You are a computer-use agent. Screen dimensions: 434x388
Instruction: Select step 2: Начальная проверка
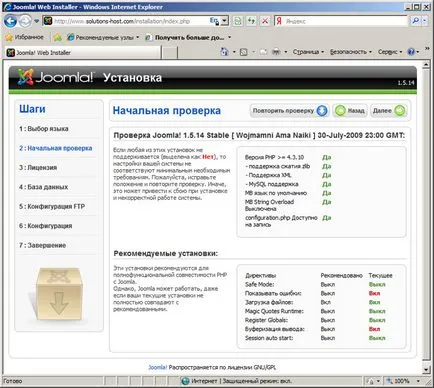click(x=56, y=148)
